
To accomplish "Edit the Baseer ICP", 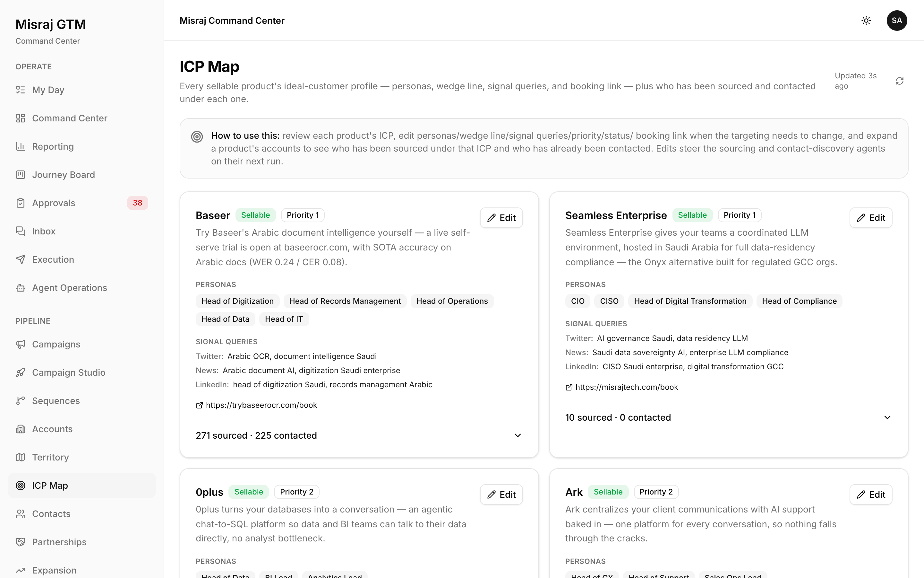I will (x=501, y=218).
